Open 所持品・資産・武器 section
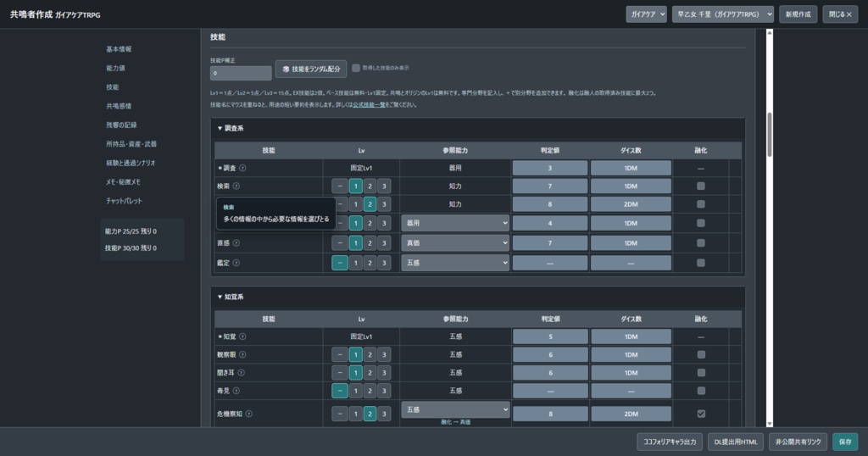 pos(131,144)
